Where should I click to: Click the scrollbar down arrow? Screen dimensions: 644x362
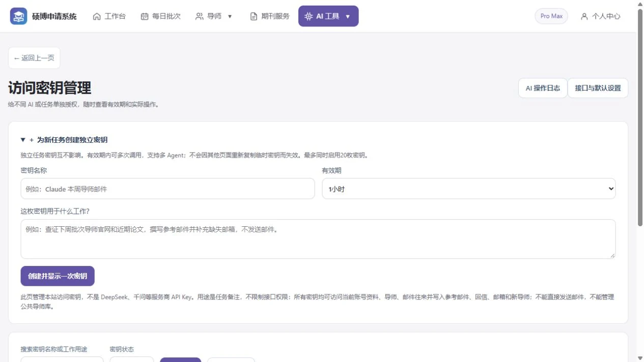click(640, 358)
